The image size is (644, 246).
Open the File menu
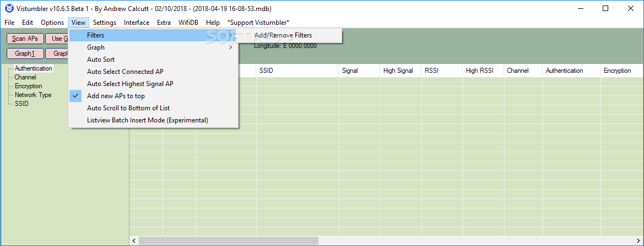[x=9, y=23]
